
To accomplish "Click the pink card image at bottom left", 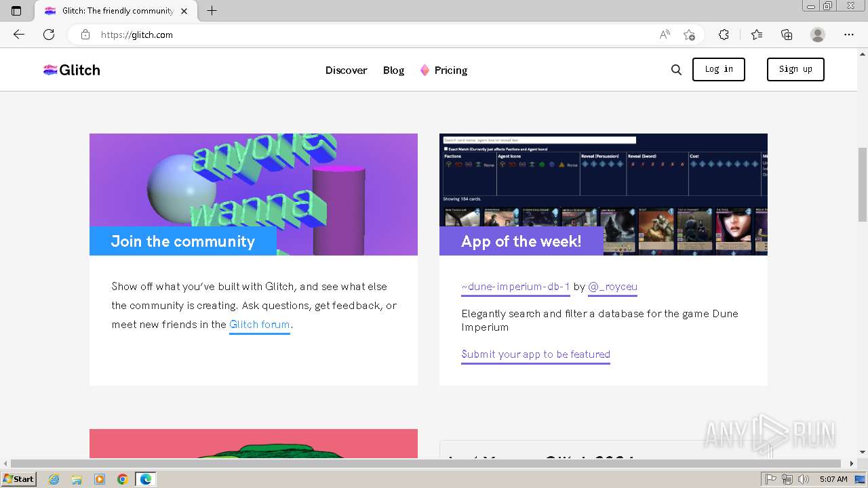I will [254, 443].
